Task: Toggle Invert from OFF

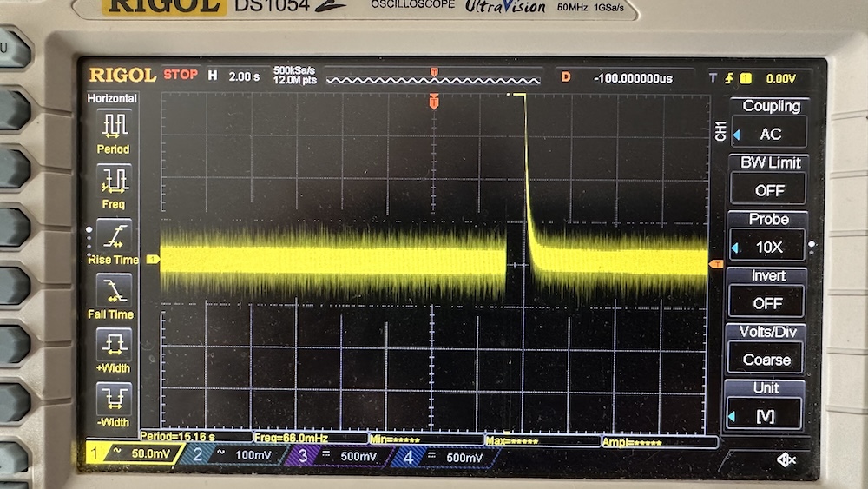Action: click(x=768, y=302)
